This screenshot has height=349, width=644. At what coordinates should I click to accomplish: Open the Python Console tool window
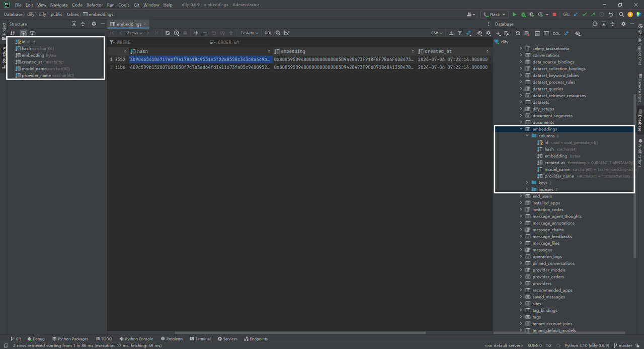[136, 339]
